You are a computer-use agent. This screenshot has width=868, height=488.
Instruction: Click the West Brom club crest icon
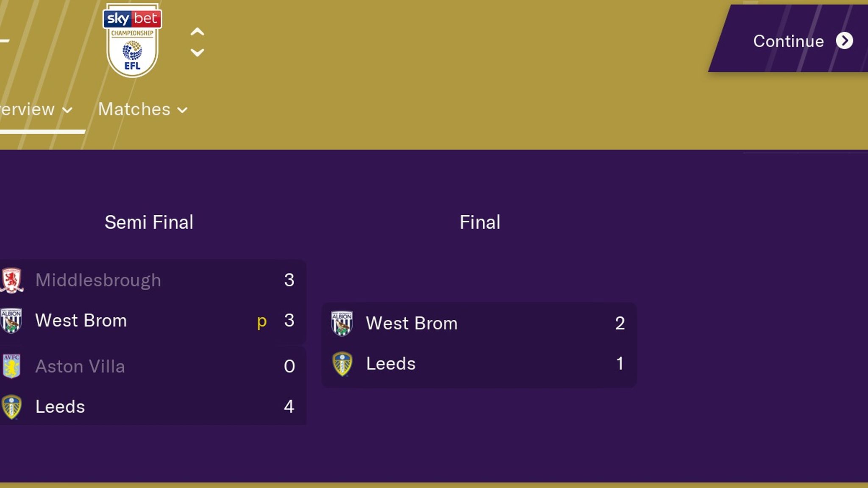pyautogui.click(x=12, y=321)
